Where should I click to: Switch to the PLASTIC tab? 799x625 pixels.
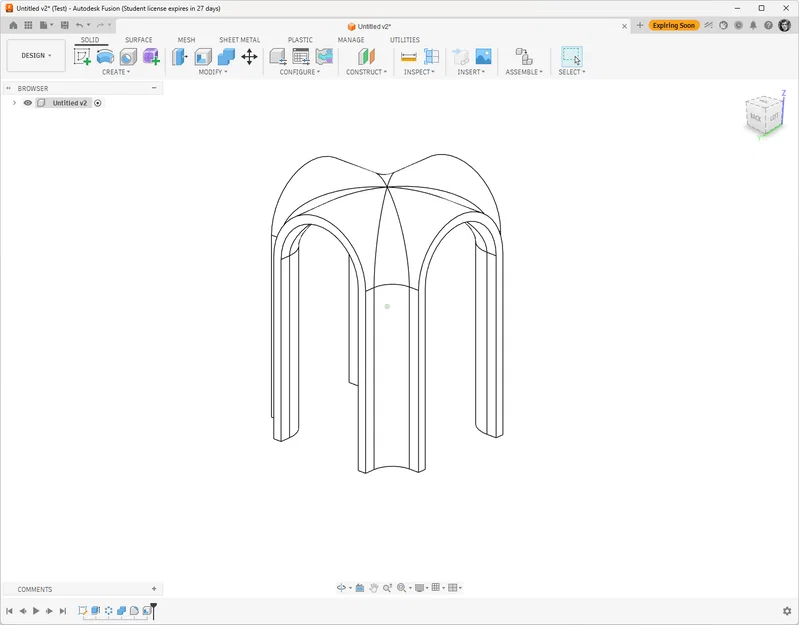(x=300, y=40)
